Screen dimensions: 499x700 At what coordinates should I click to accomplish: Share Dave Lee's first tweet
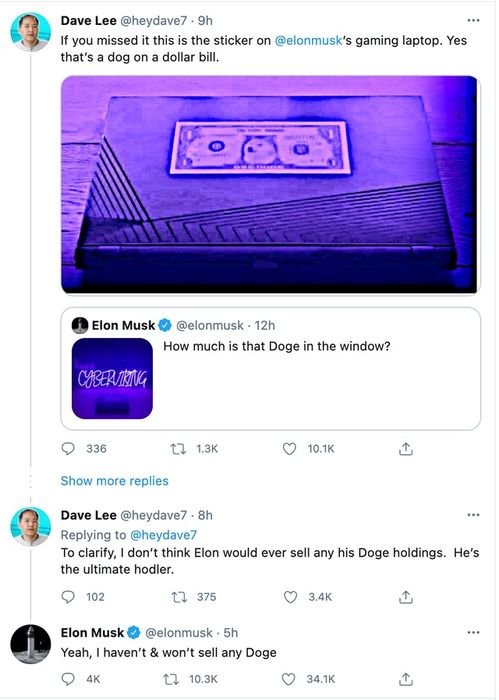(x=405, y=449)
